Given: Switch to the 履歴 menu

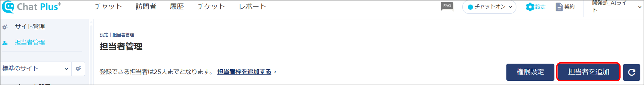Looking at the screenshot, I should pyautogui.click(x=177, y=7).
